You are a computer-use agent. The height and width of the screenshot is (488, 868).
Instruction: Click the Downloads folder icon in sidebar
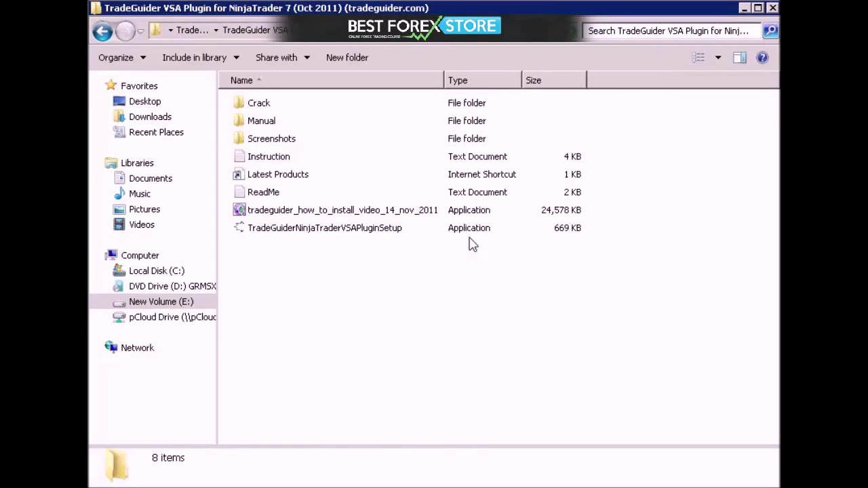click(x=119, y=117)
